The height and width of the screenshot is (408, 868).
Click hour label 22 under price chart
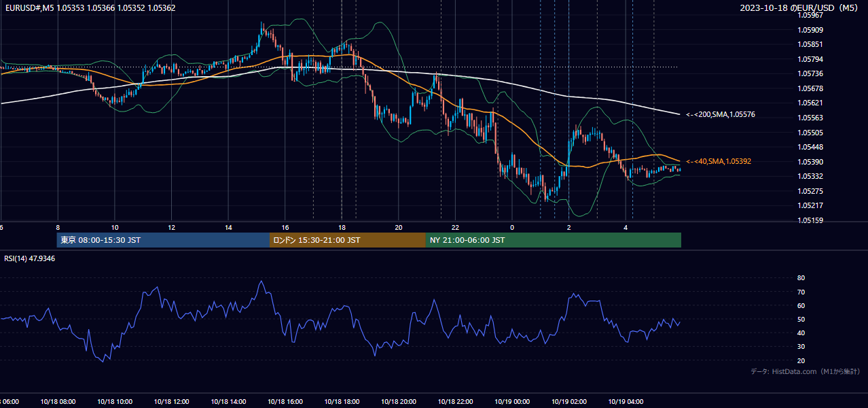click(456, 227)
